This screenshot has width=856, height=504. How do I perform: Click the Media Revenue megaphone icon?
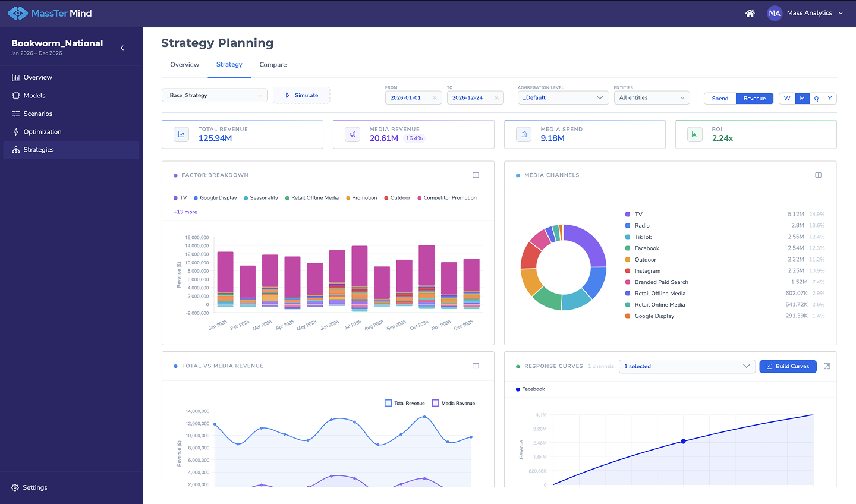click(353, 134)
